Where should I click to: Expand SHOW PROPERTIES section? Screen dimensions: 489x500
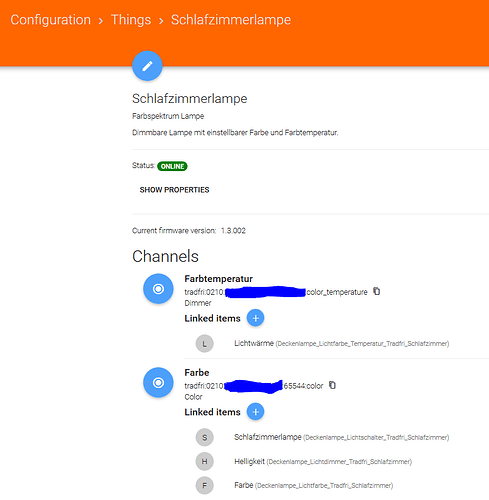[x=174, y=190]
